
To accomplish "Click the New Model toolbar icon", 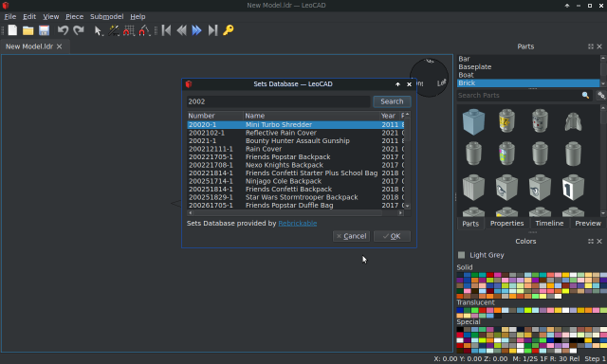I will 12,30.
